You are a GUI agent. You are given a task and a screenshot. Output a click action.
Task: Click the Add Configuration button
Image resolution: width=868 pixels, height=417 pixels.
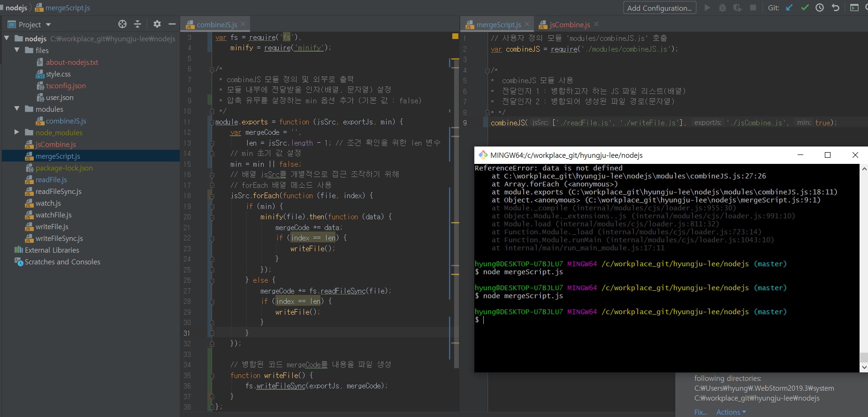(659, 8)
